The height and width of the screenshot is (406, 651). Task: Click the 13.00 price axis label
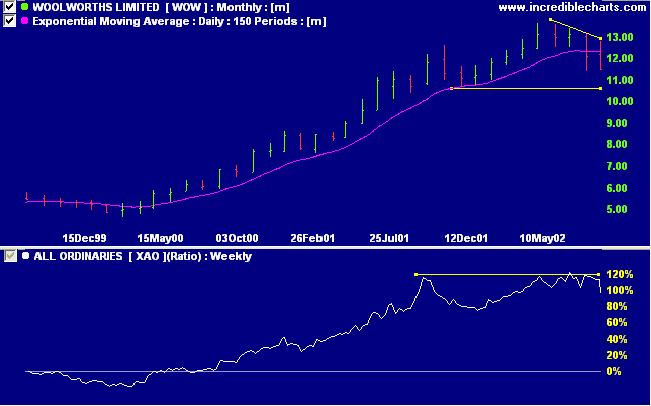click(x=621, y=37)
